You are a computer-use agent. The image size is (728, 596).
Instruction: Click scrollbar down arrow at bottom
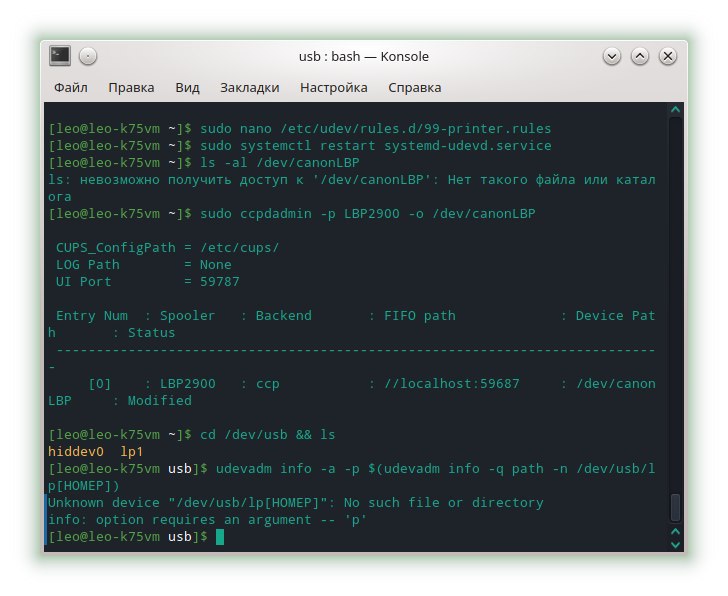[676, 544]
